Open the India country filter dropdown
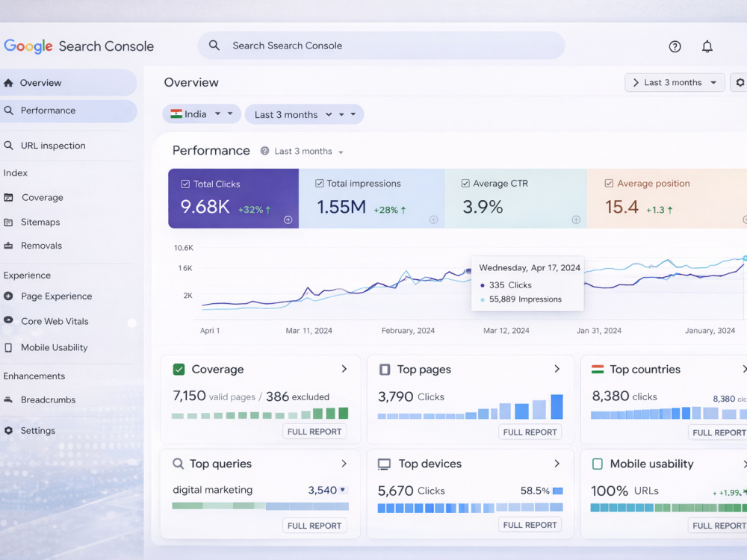The image size is (747, 560). point(202,114)
